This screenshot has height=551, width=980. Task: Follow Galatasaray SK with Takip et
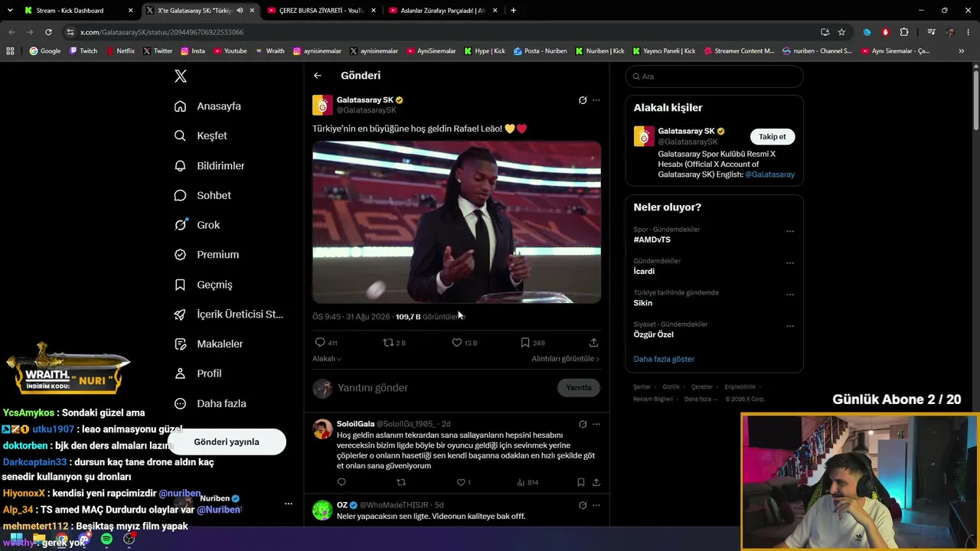click(x=772, y=137)
